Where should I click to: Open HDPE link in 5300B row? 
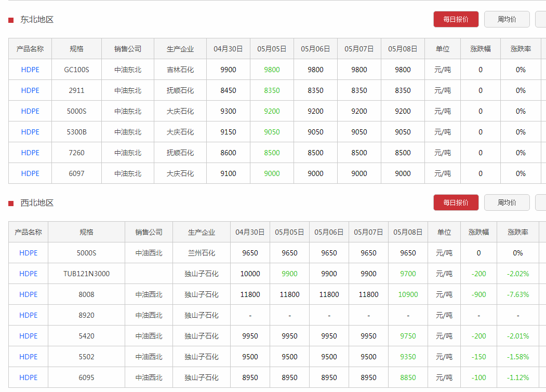point(30,132)
